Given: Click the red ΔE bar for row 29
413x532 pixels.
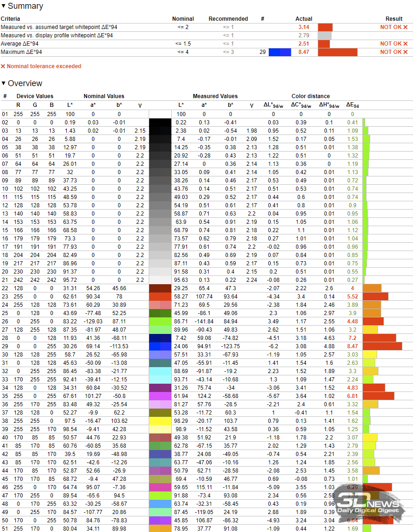Looking at the screenshot, I should click(382, 346).
